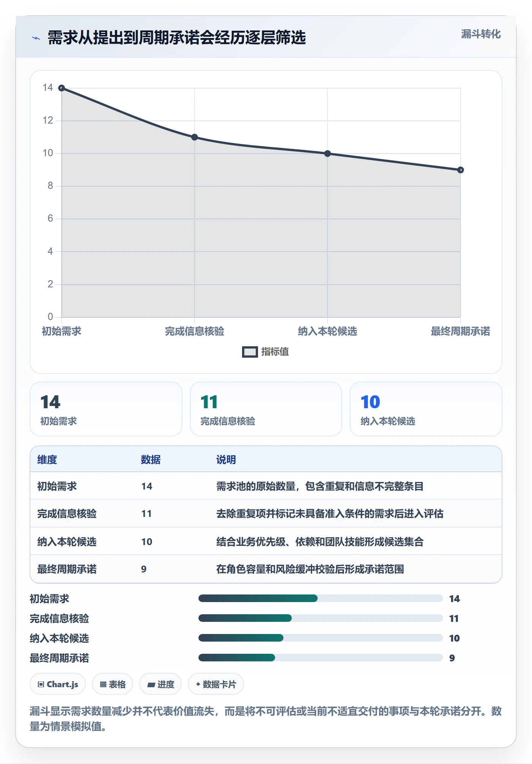The image size is (532, 764).
Task: Click the 在角色容量和风险缓冲 description cell
Action: pyautogui.click(x=310, y=569)
